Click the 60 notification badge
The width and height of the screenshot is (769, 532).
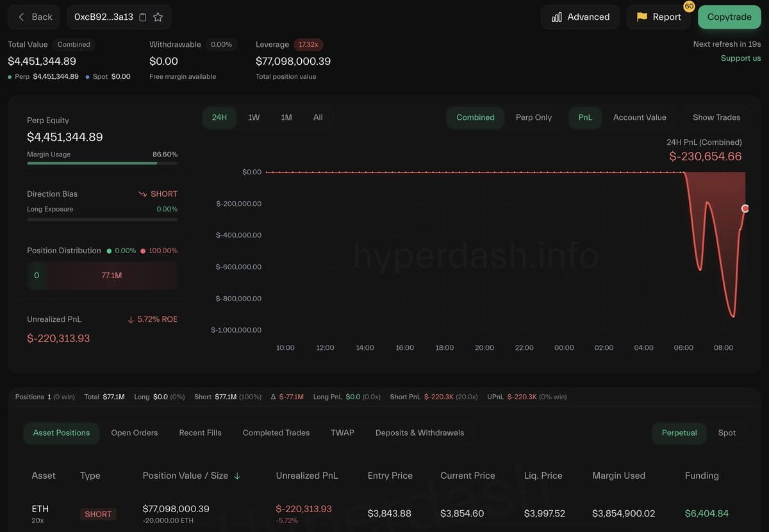[x=690, y=6]
